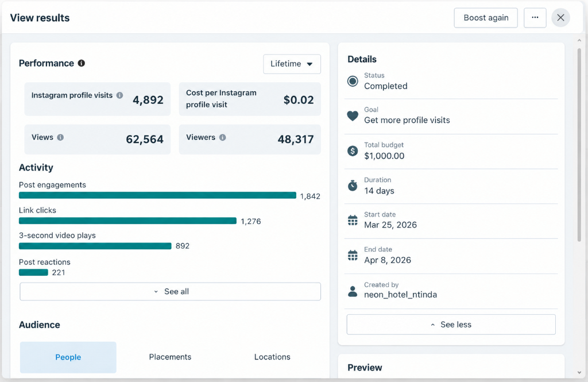Click the 1,842 post engagements count
The width and height of the screenshot is (588, 382).
[x=310, y=196]
